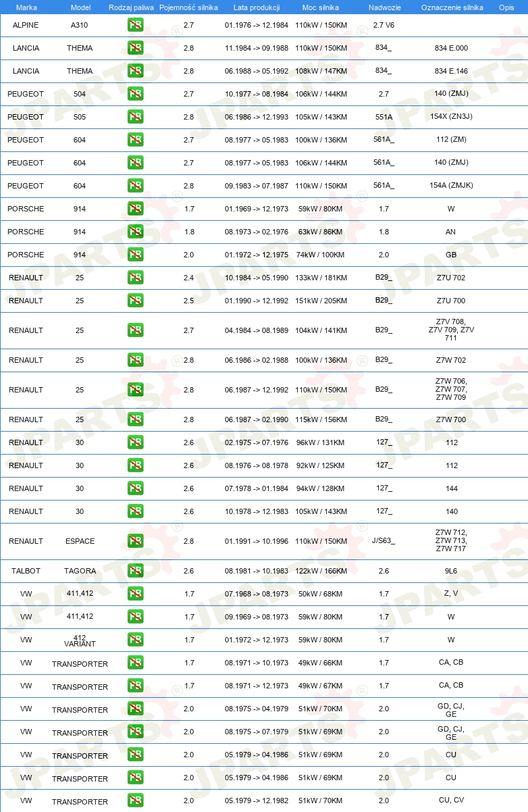The height and width of the screenshot is (812, 528).
Task: Click fuel icon in TALBOT TAGORA row
Action: 135,571
